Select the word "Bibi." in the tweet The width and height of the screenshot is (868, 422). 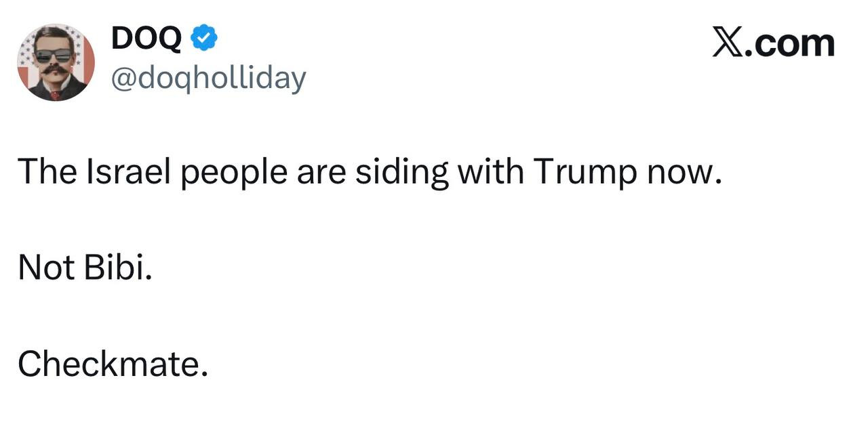[x=118, y=268]
